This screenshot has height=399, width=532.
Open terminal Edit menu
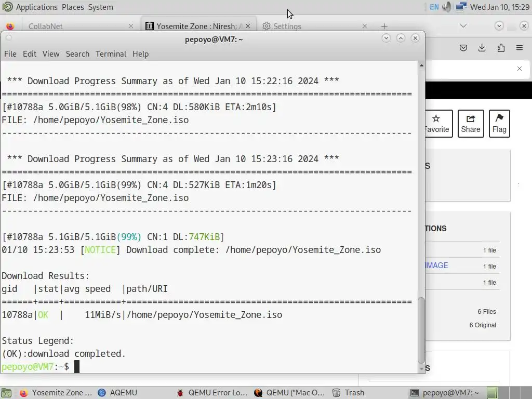(x=30, y=54)
